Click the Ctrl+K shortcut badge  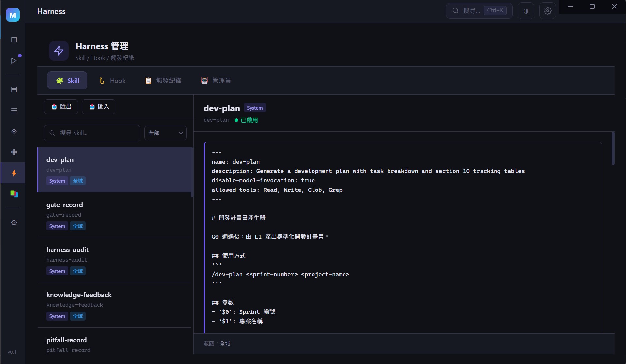click(495, 10)
